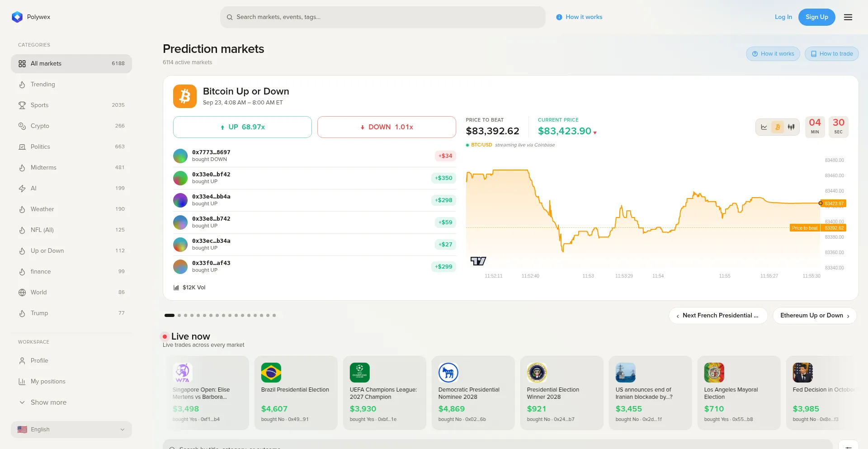Click the Sports trophy icon in the sidebar
868x449 pixels.
22,105
